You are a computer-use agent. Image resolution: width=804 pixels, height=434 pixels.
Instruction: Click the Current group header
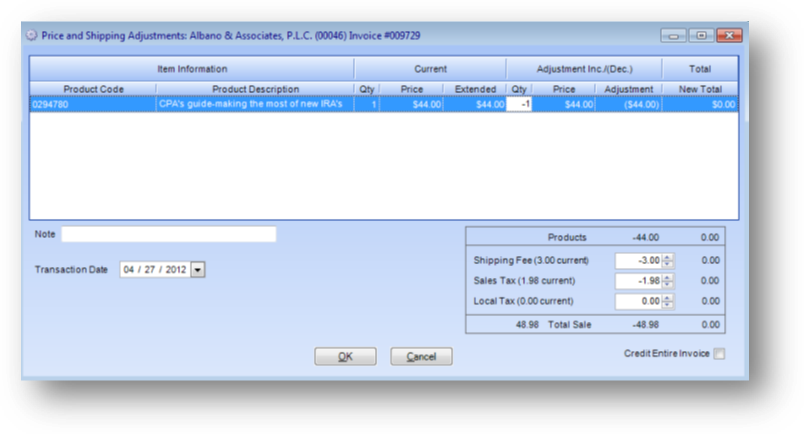[430, 69]
